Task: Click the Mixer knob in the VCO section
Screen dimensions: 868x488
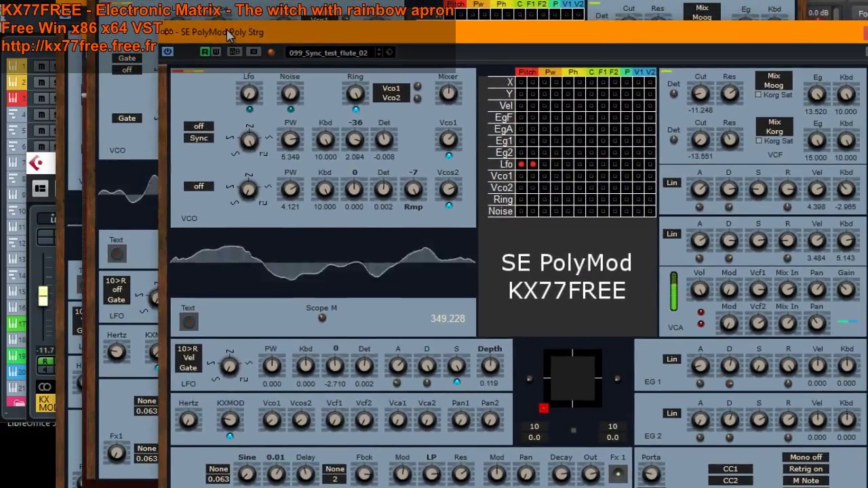Action: point(448,94)
